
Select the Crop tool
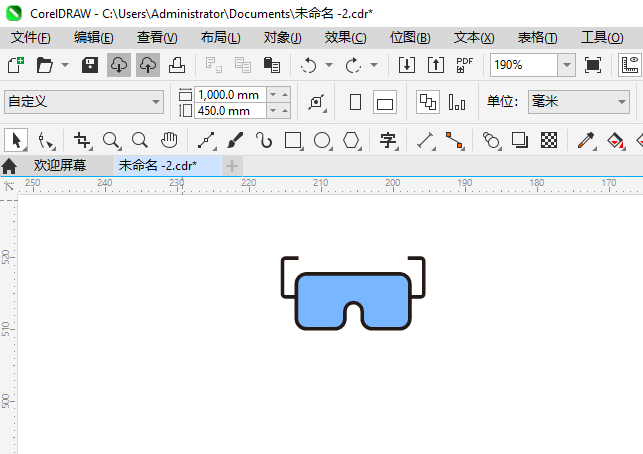82,140
